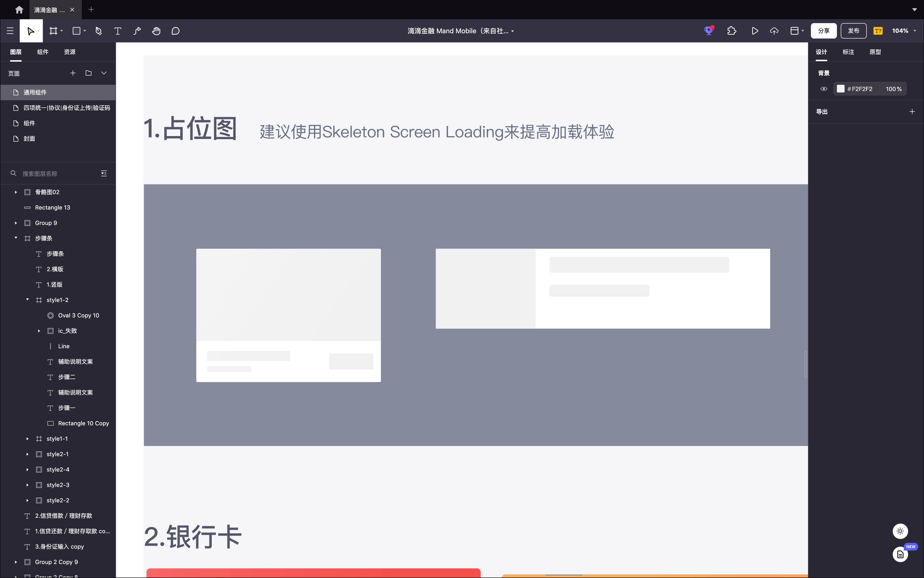This screenshot has width=924, height=578.
Task: Click the background opacity 100% field
Action: pos(893,89)
